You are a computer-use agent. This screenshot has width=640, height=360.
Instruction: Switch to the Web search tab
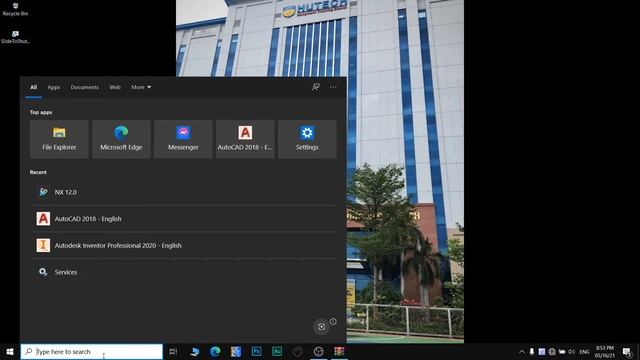click(115, 87)
